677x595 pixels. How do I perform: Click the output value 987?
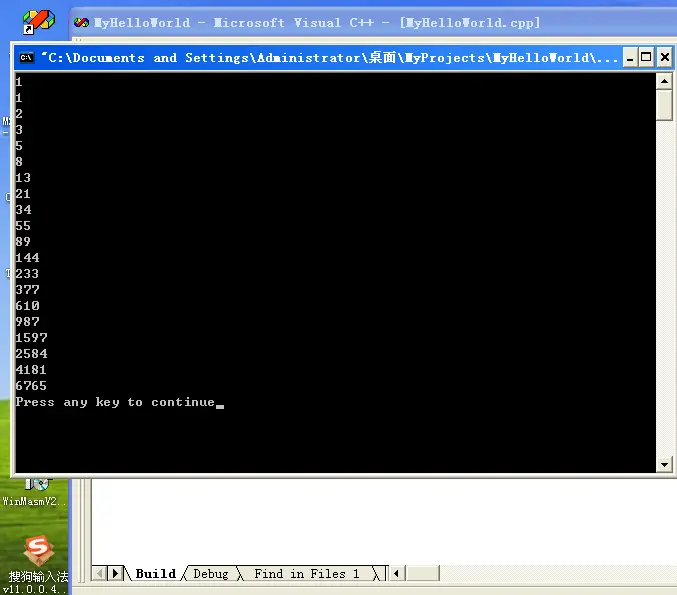click(28, 322)
